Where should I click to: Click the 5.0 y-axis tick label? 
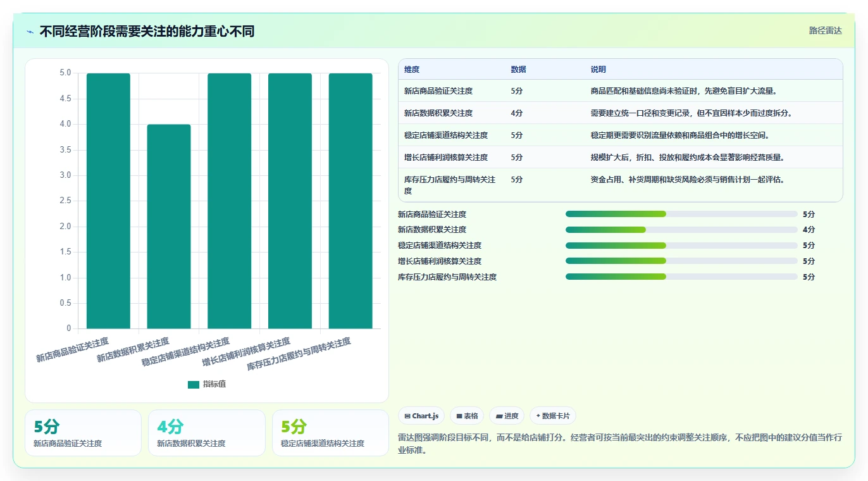coord(65,73)
